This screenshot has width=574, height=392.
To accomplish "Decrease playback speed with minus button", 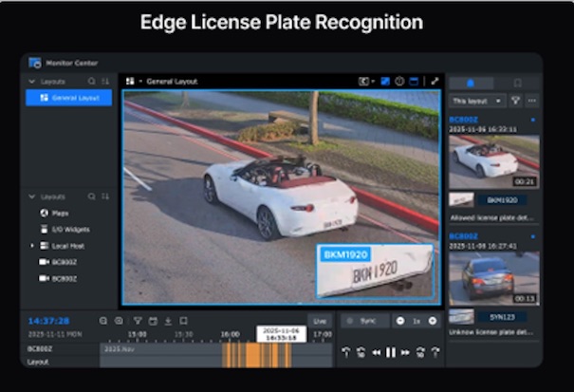I will (400, 321).
